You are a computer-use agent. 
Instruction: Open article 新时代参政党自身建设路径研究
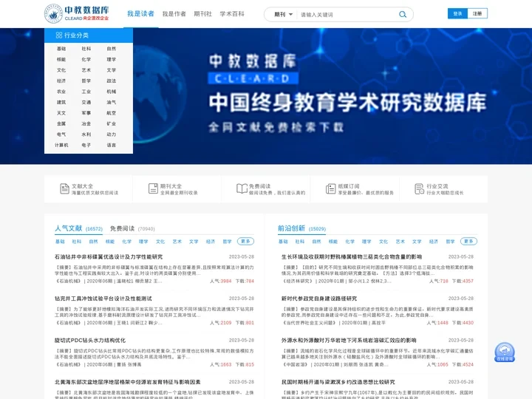[x=319, y=299]
